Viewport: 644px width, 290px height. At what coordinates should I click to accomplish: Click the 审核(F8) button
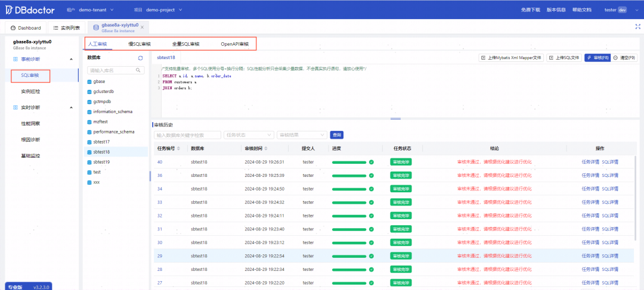coord(597,58)
